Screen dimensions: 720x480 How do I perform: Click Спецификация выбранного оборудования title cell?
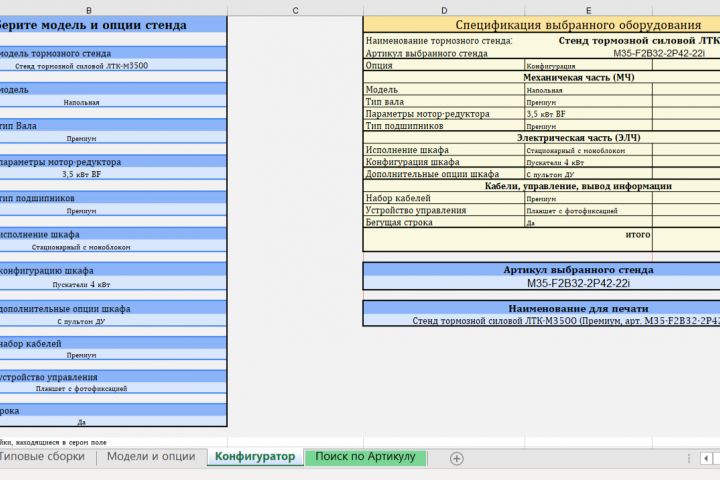point(542,24)
